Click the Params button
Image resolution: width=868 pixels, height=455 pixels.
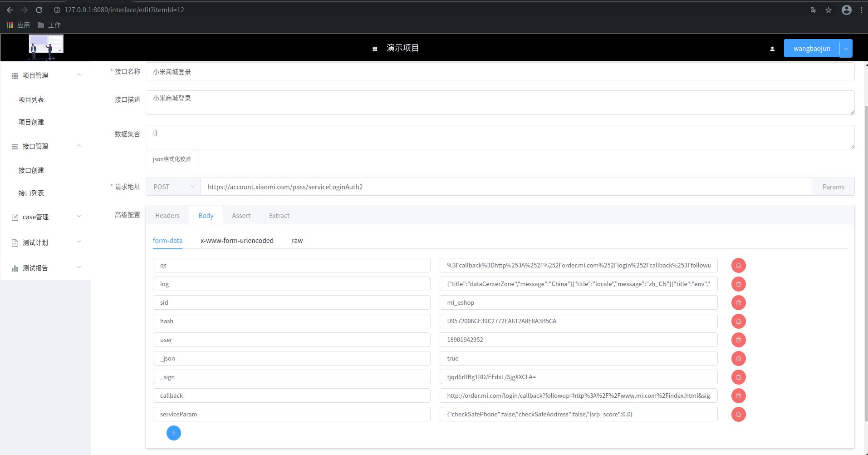834,187
